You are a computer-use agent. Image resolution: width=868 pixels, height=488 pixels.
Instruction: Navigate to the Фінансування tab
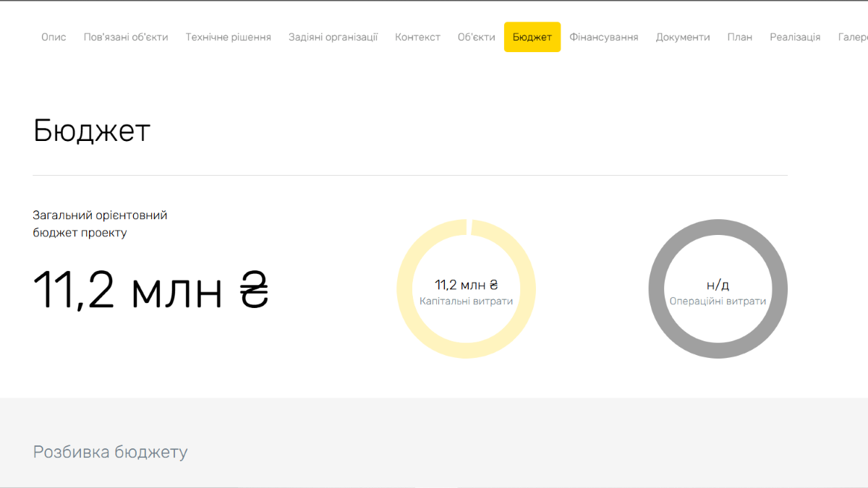pyautogui.click(x=603, y=37)
